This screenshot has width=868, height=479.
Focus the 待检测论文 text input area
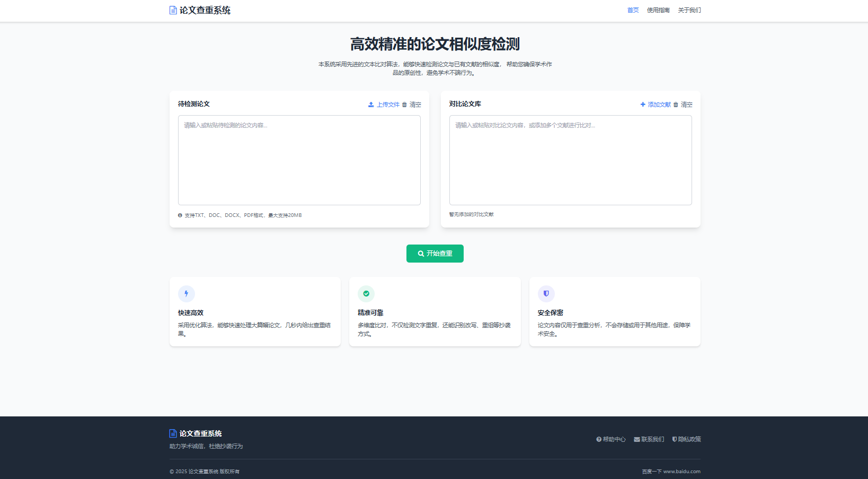[x=299, y=160]
